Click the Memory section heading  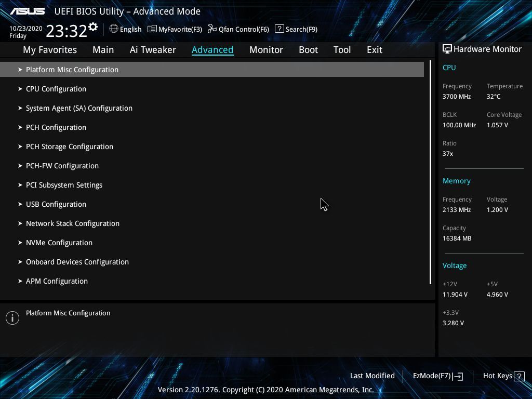coord(456,181)
